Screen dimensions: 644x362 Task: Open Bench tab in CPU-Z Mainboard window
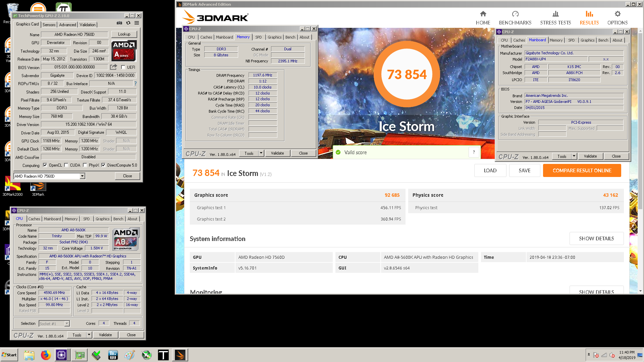click(603, 40)
